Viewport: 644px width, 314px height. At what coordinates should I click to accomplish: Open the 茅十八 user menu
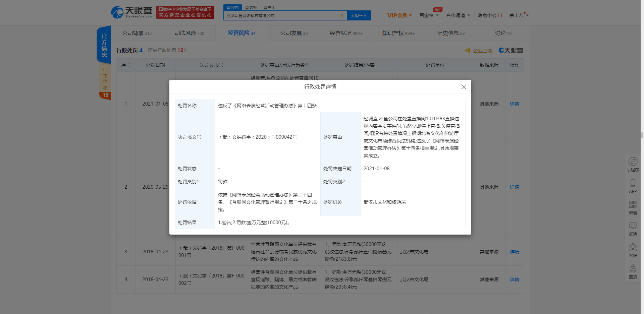pyautogui.click(x=519, y=15)
